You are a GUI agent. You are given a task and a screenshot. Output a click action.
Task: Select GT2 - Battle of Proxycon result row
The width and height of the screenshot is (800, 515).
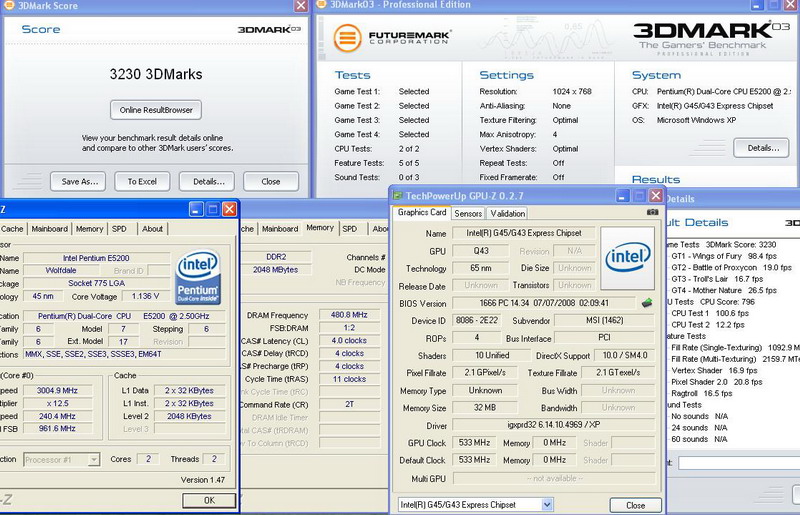click(731, 267)
